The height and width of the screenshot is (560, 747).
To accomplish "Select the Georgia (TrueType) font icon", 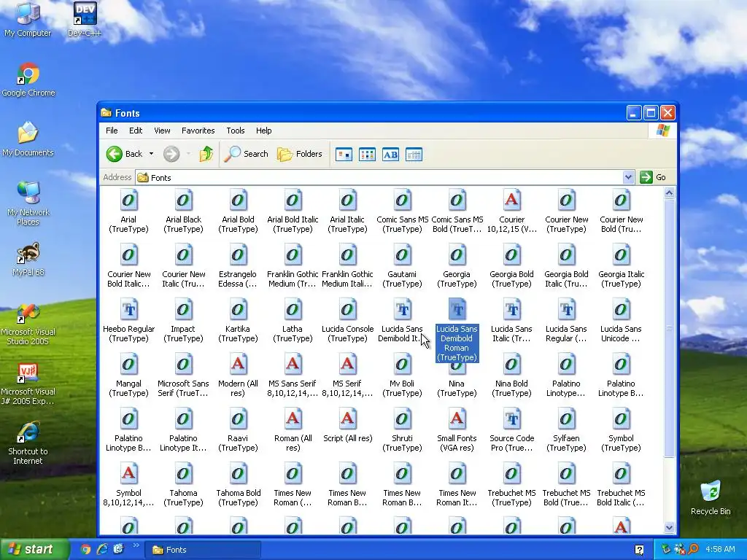I will point(457,254).
